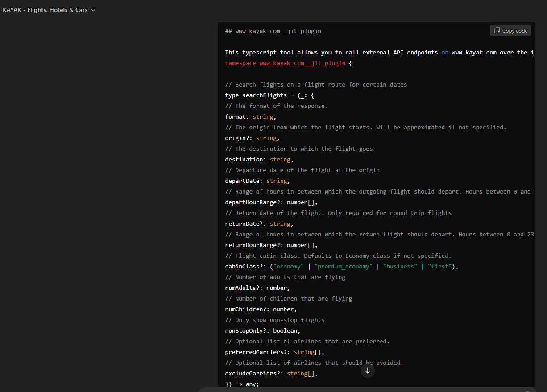Screen dimensions: 547x392
Task: Click the Copy code button
Action: click(511, 30)
